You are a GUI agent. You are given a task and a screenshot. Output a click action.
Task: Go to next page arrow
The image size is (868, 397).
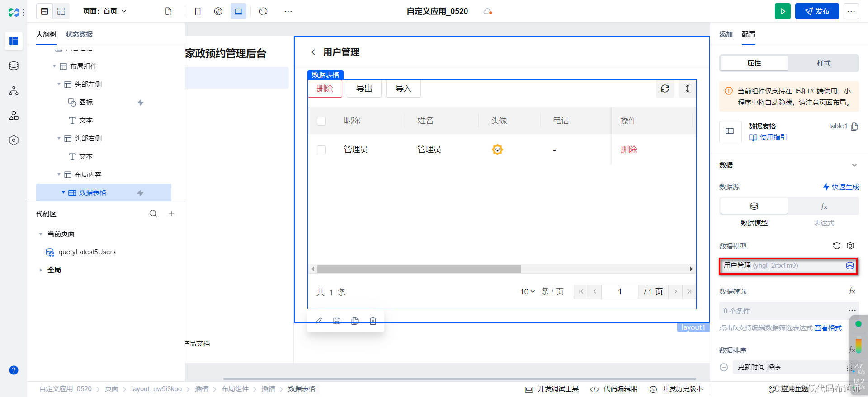676,292
